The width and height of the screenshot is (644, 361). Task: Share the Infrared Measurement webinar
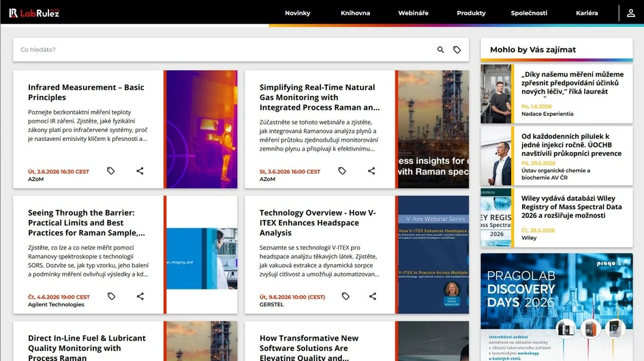(140, 171)
